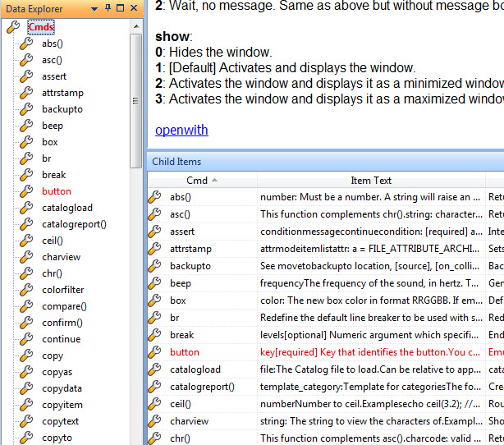Select the backupto row in Child Items

pos(190,266)
